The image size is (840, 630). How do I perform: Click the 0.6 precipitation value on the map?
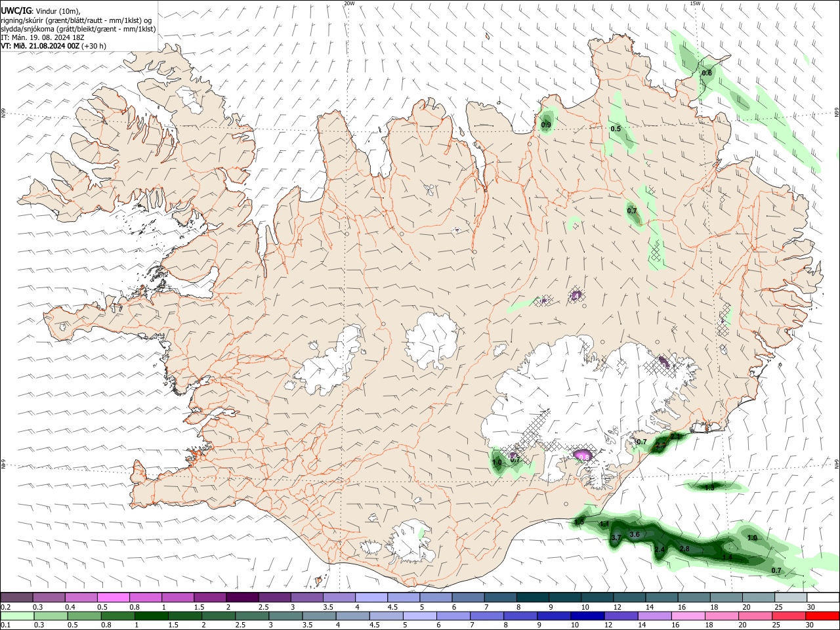[x=707, y=73]
